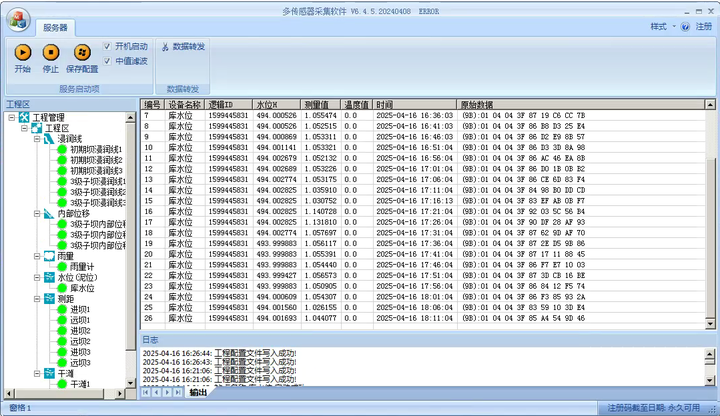
Task: Collapse the 工程管理 root node
Action: 11,118
